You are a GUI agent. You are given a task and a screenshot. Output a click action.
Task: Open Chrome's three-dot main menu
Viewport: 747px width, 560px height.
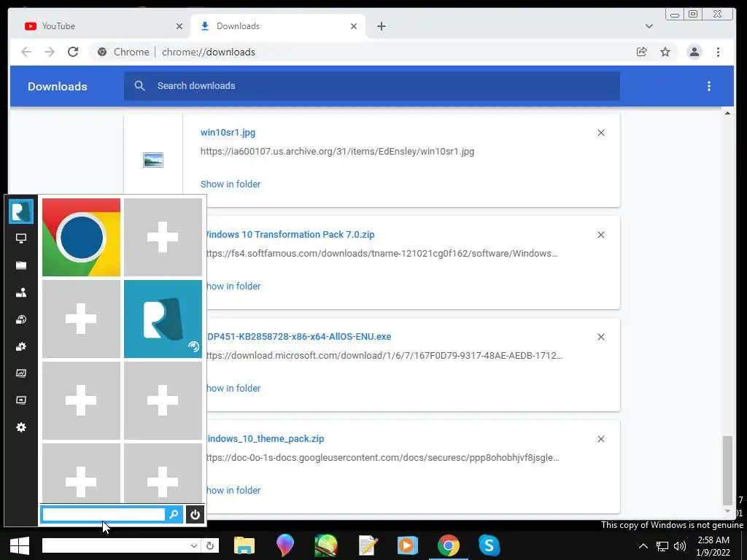pos(718,52)
